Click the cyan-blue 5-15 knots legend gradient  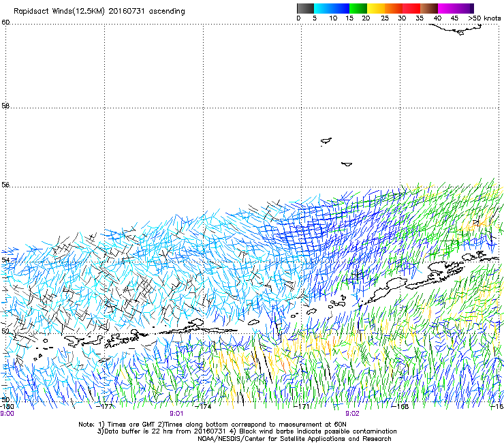pos(332,8)
